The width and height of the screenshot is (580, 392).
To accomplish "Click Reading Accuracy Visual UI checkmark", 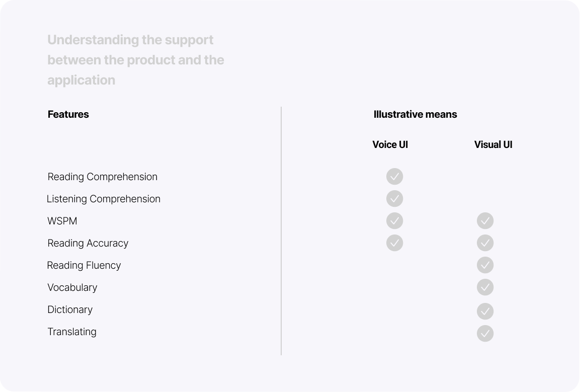I will (x=485, y=243).
